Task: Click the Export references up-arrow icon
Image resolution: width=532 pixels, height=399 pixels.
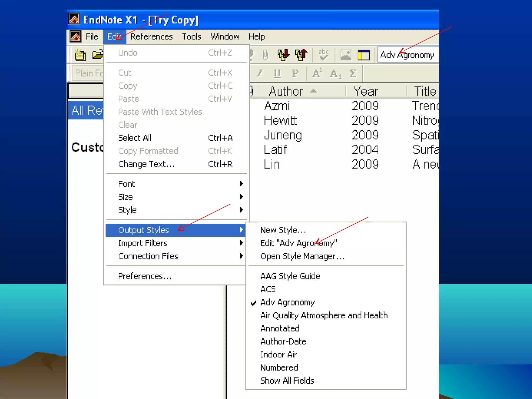Action: 301,55
